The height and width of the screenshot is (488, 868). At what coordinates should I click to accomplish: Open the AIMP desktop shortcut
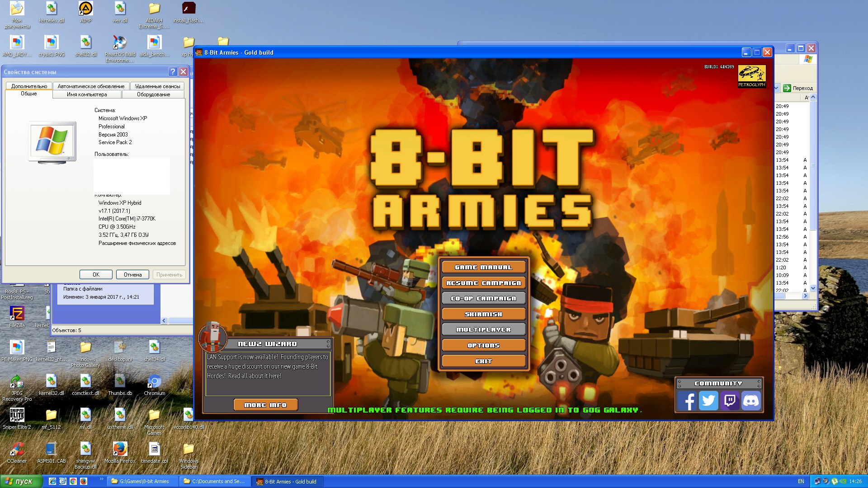85,12
